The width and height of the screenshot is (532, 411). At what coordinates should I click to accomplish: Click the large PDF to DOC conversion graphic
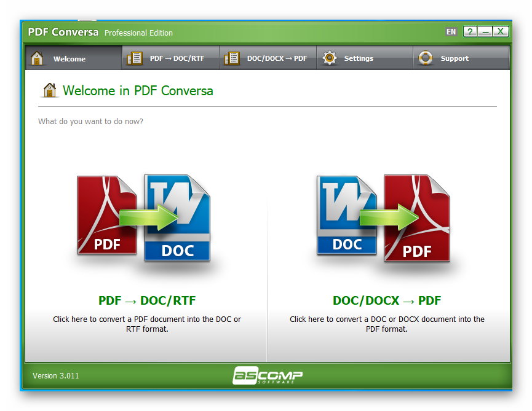click(x=143, y=219)
